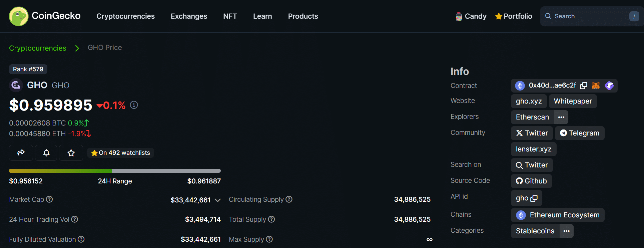
Task: Copy the contract address with the copy icon
Action: tap(584, 86)
